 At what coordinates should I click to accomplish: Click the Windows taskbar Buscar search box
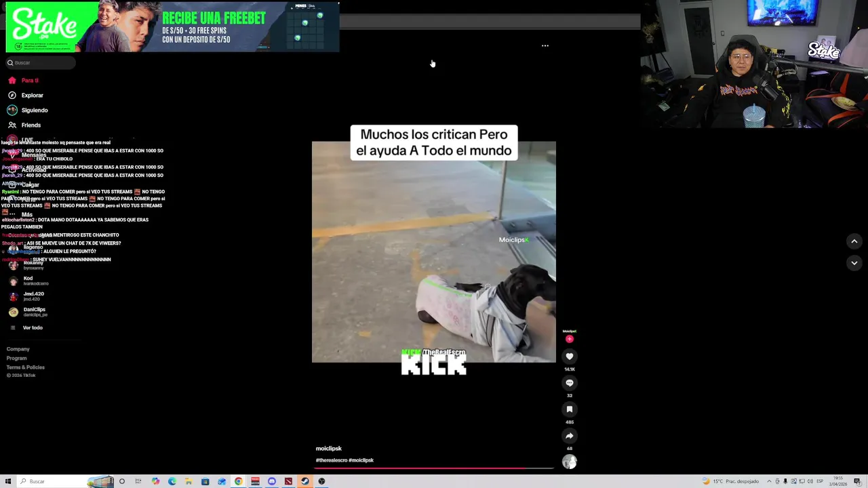tap(64, 481)
